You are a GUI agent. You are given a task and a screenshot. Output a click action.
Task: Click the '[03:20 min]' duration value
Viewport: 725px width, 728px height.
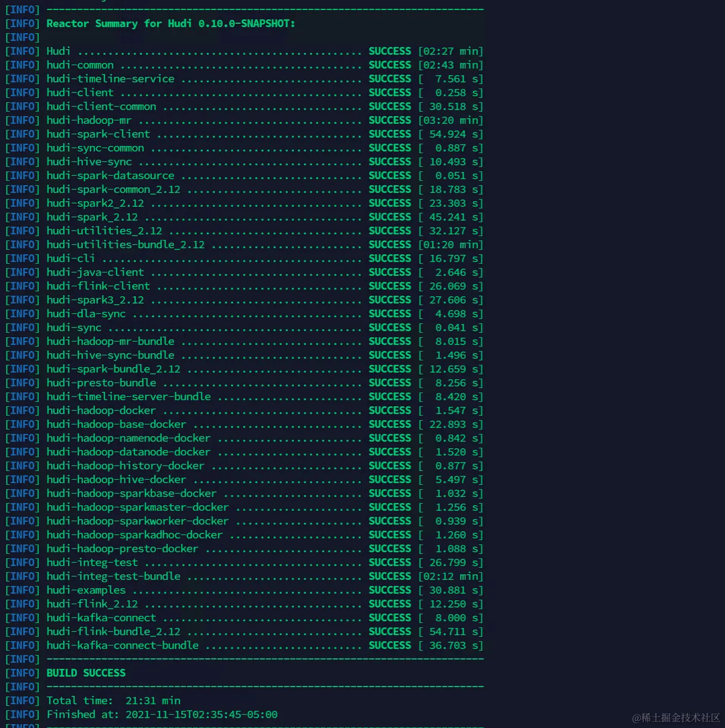(x=451, y=120)
